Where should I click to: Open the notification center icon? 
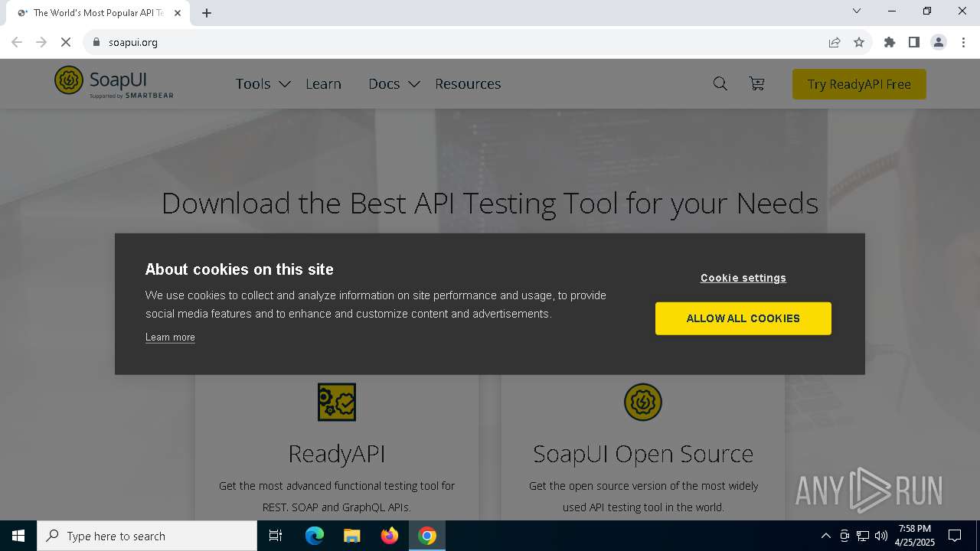955,536
